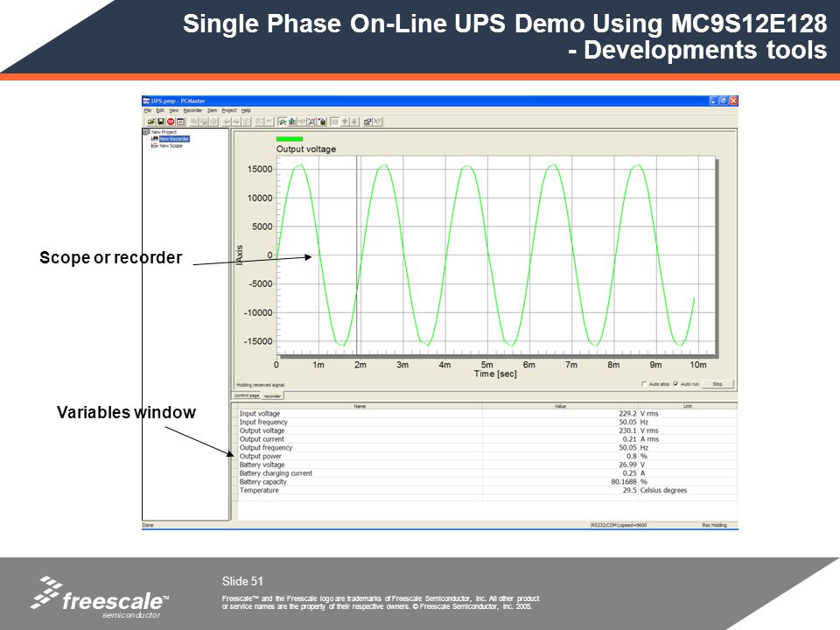Screen dimensions: 840x630
Task: Restore down the PCMaster window
Action: click(x=724, y=101)
